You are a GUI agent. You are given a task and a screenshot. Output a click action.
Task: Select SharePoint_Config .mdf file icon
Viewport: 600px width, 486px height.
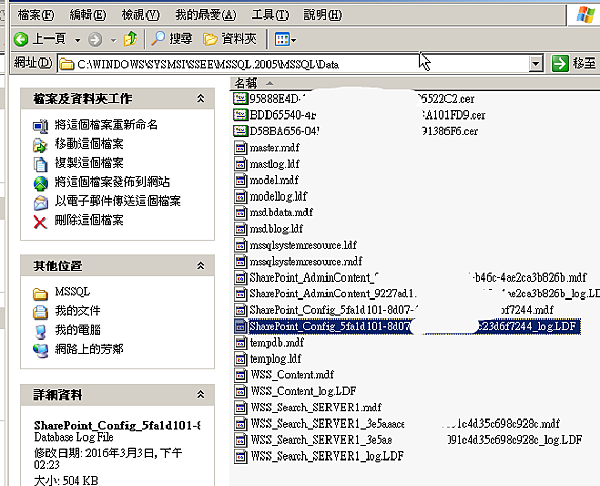click(x=240, y=310)
